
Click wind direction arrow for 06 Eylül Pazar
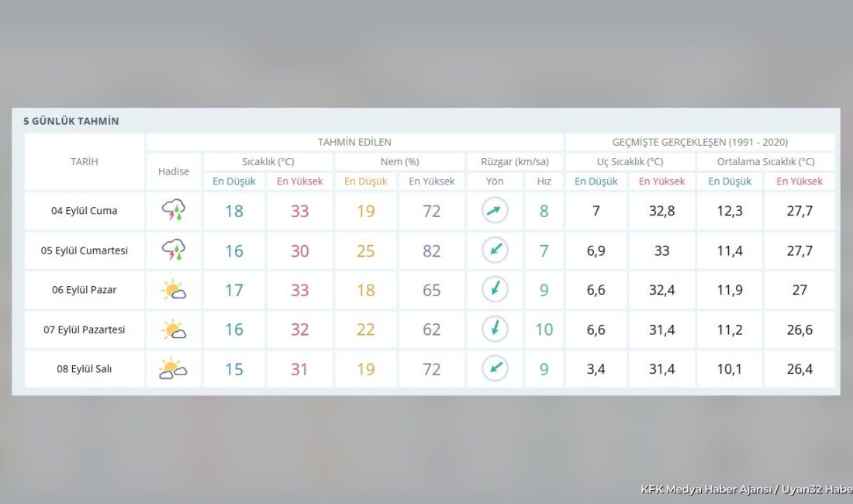click(495, 289)
